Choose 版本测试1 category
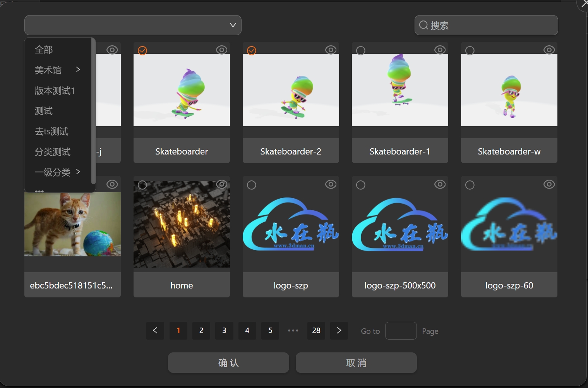Image resolution: width=588 pixels, height=388 pixels. (55, 91)
